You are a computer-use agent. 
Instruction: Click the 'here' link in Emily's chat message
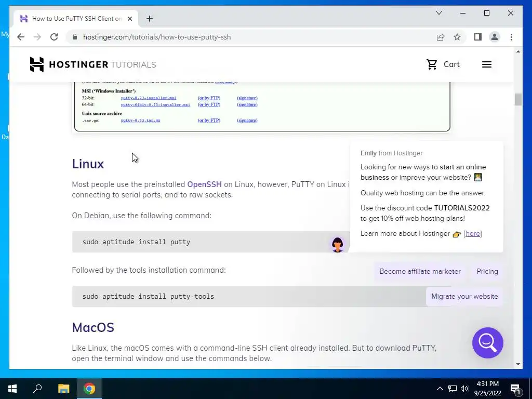pyautogui.click(x=473, y=233)
